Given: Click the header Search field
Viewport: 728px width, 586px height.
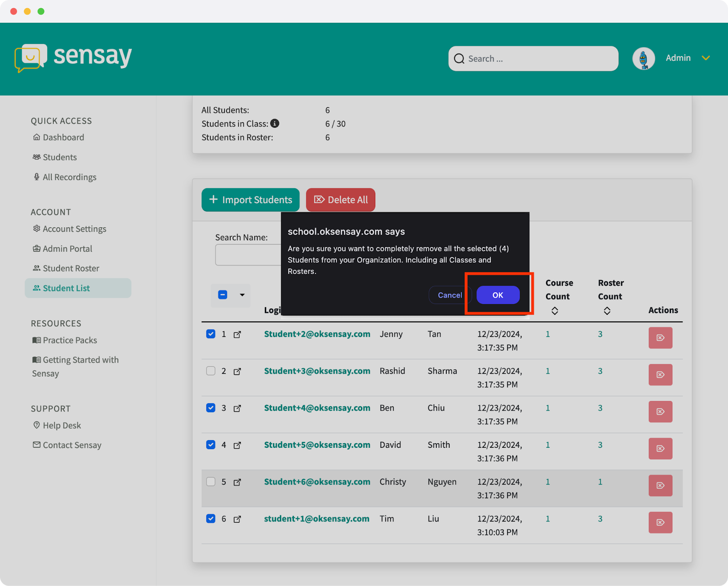Looking at the screenshot, I should tap(533, 59).
